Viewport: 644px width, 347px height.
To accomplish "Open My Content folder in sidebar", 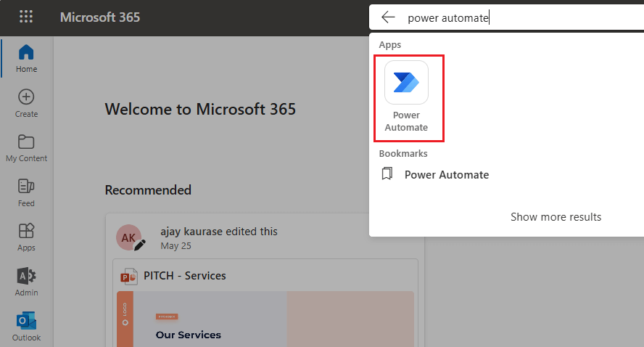I will pyautogui.click(x=26, y=148).
